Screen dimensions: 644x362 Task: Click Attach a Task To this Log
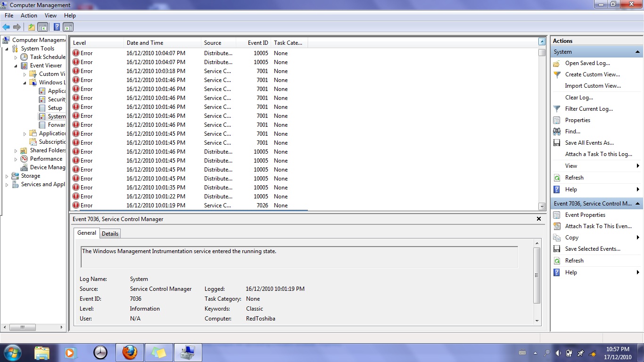point(598,154)
